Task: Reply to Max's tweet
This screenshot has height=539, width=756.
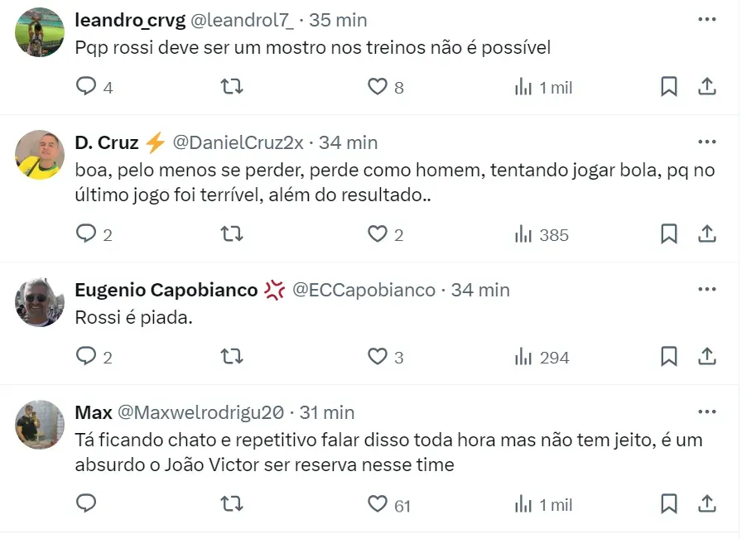Action: pos(86,504)
